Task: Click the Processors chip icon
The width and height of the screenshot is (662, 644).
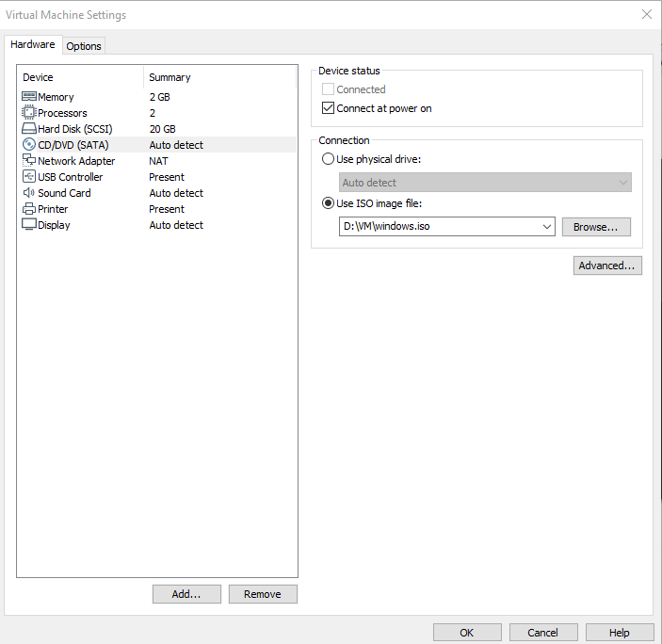Action: (x=29, y=113)
